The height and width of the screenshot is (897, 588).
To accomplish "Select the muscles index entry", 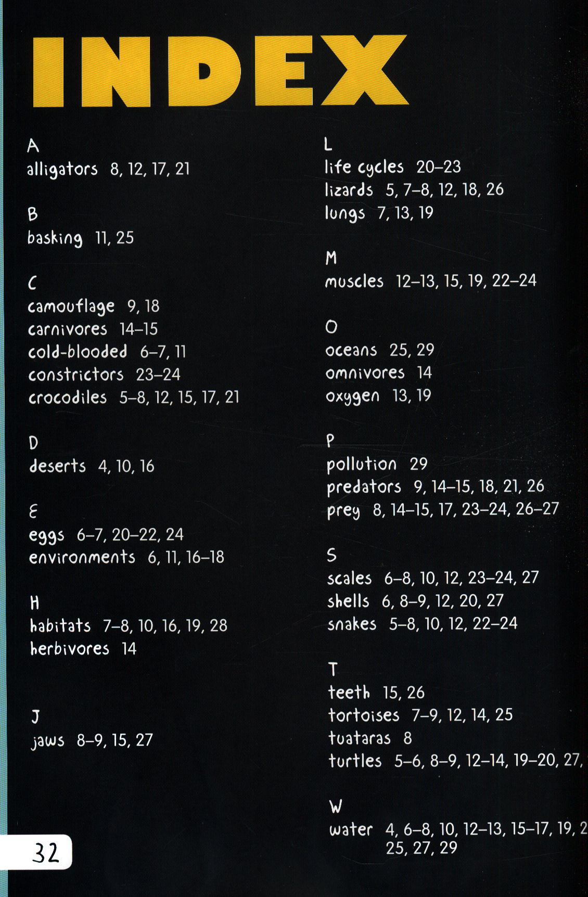I will pyautogui.click(x=430, y=281).
